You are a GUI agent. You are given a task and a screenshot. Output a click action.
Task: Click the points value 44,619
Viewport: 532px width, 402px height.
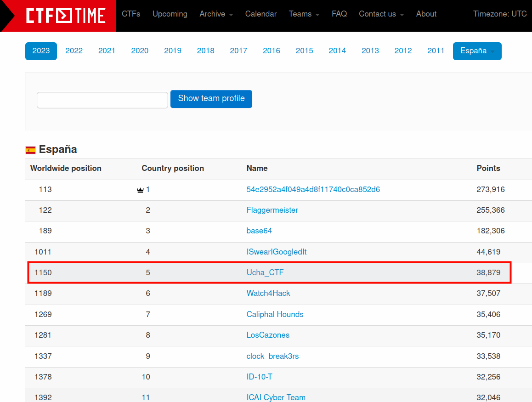488,252
